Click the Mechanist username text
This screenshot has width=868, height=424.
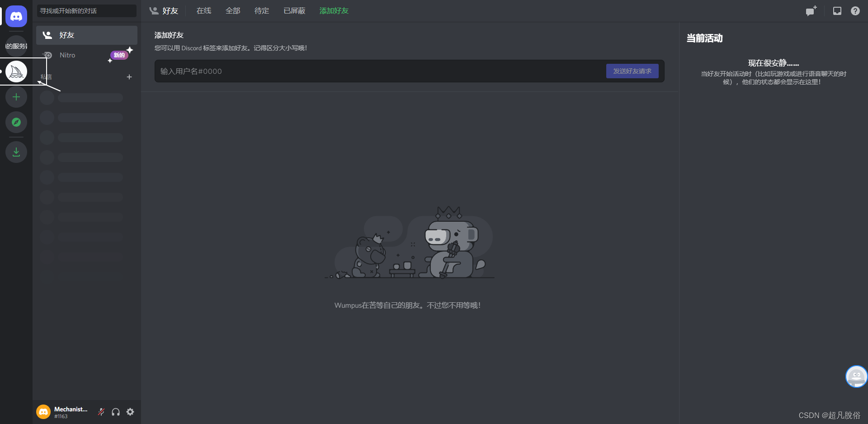tap(71, 409)
